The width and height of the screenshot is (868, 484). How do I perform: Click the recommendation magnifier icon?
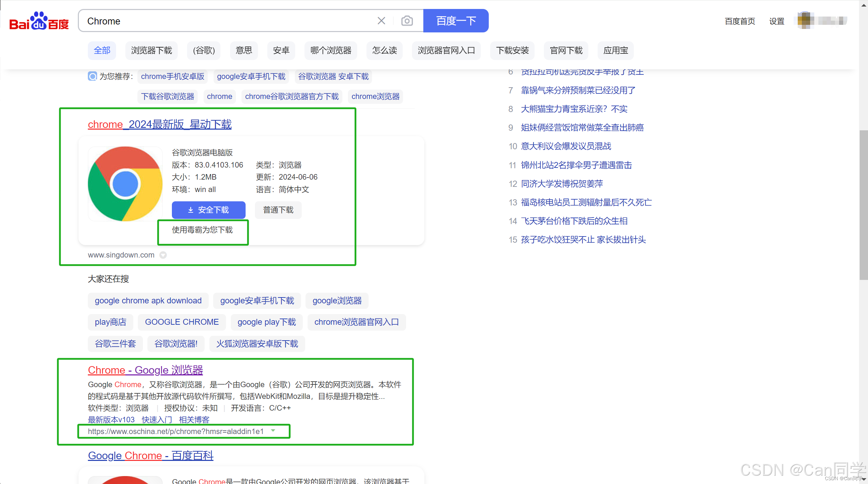click(92, 76)
